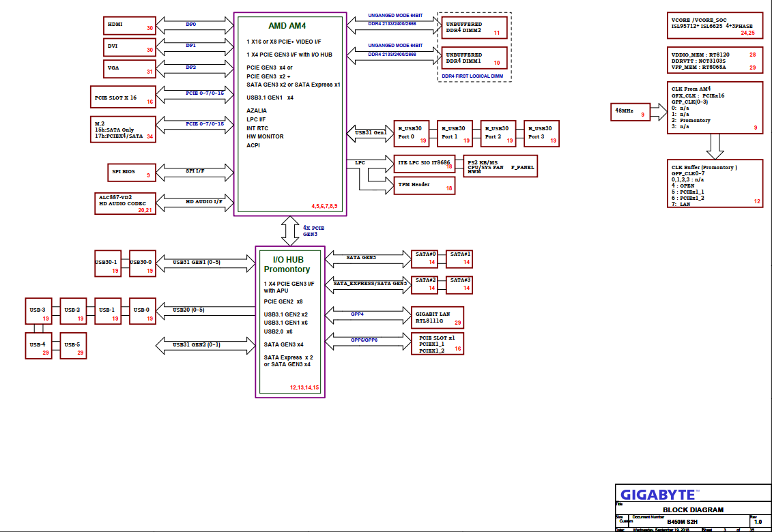Click the USB31 Gen1 arrow near R_USB30

pos(371,132)
